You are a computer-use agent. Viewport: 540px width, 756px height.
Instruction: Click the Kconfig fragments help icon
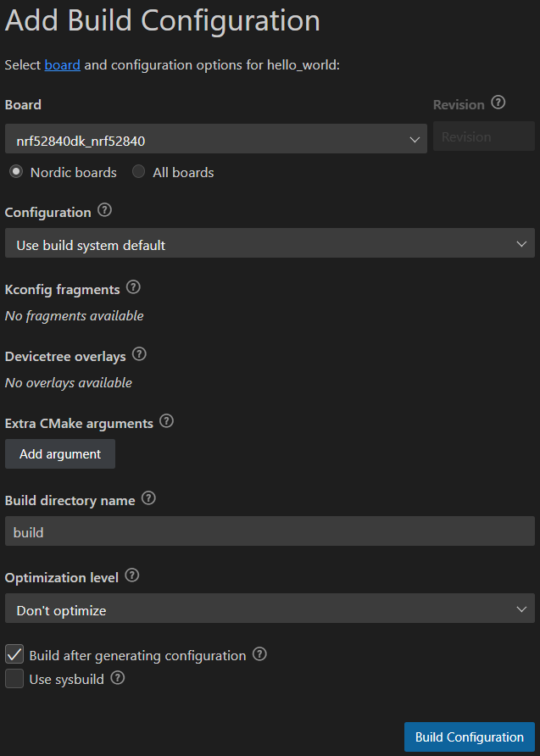point(133,288)
